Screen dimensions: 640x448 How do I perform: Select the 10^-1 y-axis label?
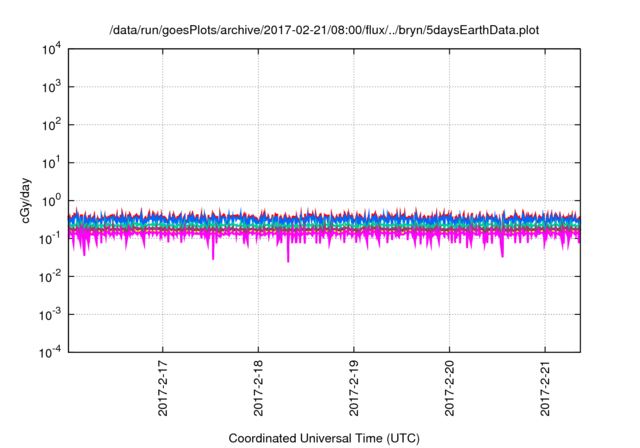(x=50, y=240)
